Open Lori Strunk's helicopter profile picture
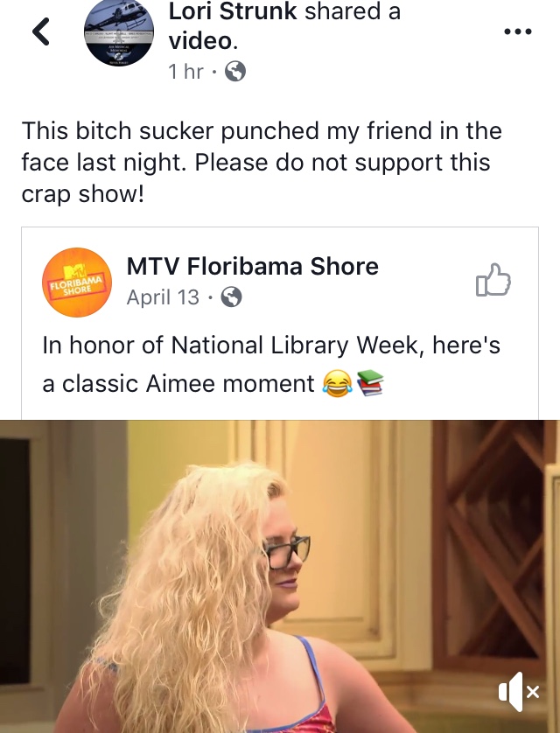560x733 pixels. pos(119,31)
